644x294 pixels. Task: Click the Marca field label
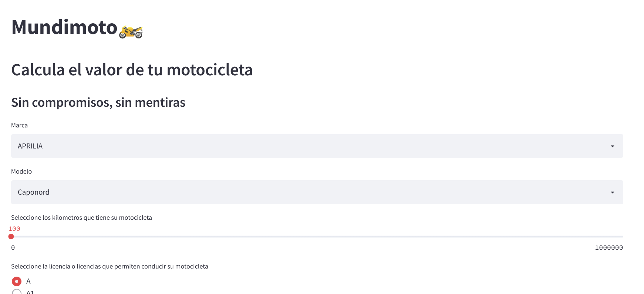pos(19,125)
